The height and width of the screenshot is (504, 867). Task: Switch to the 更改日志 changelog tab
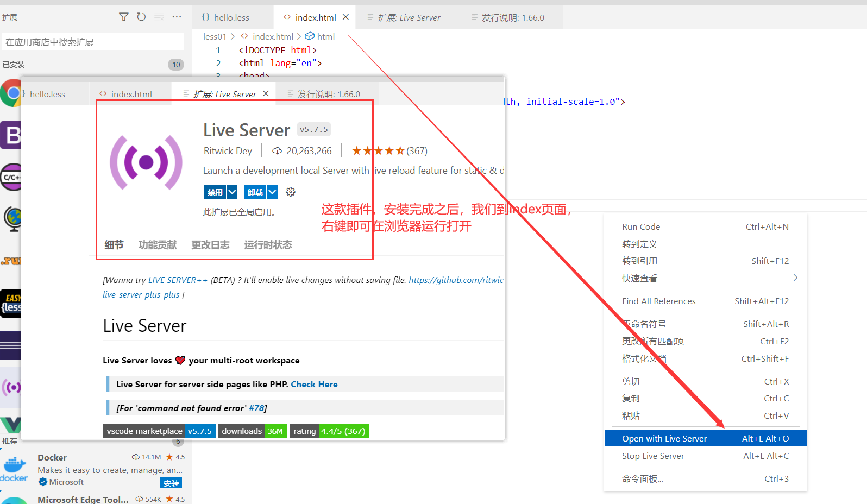click(x=210, y=245)
